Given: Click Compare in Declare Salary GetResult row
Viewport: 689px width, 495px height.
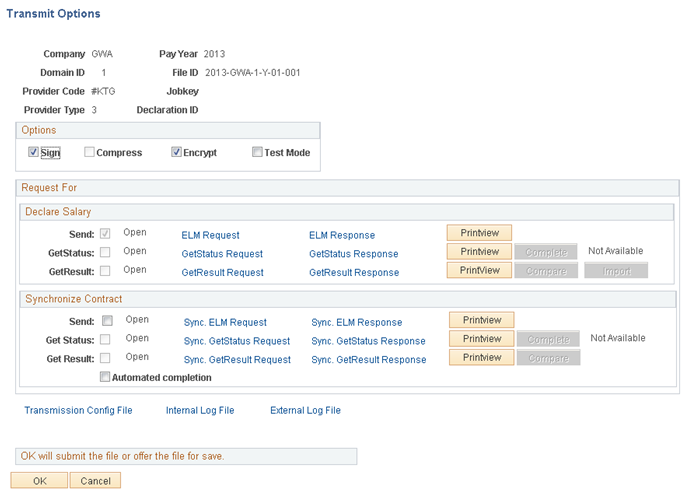Looking at the screenshot, I should coord(546,271).
